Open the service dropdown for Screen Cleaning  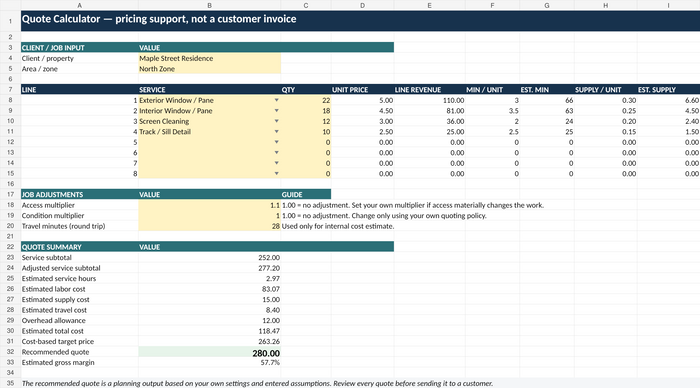click(x=276, y=121)
